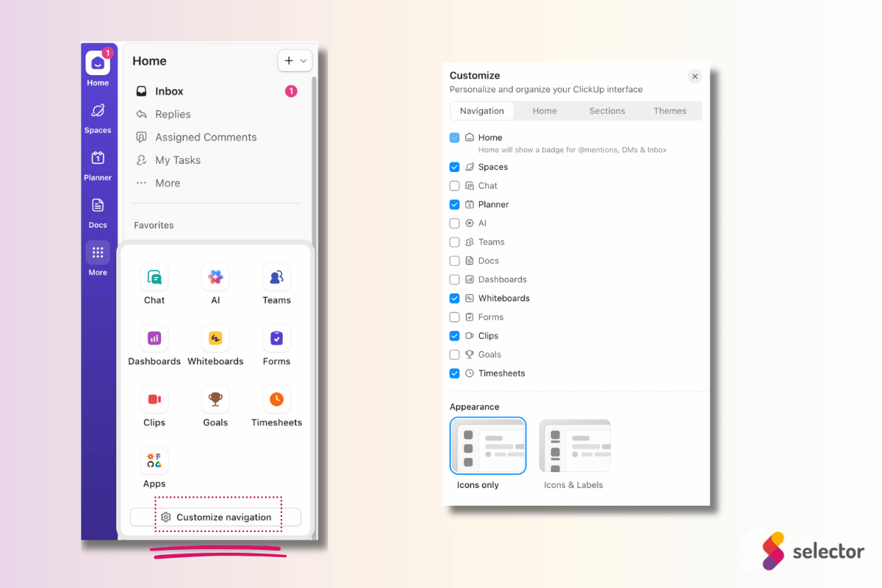Uncheck the Whiteboards checkbox
882x588 pixels.
pos(454,298)
